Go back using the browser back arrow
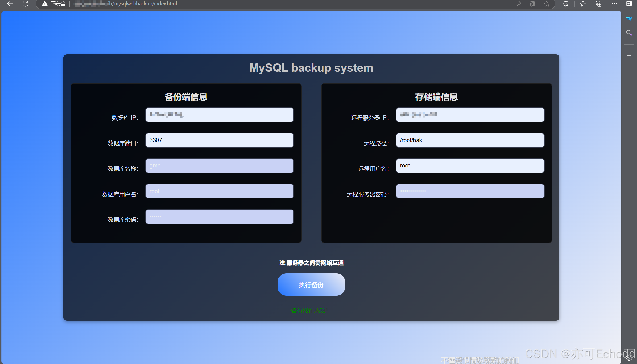This screenshot has height=364, width=637. (10, 4)
